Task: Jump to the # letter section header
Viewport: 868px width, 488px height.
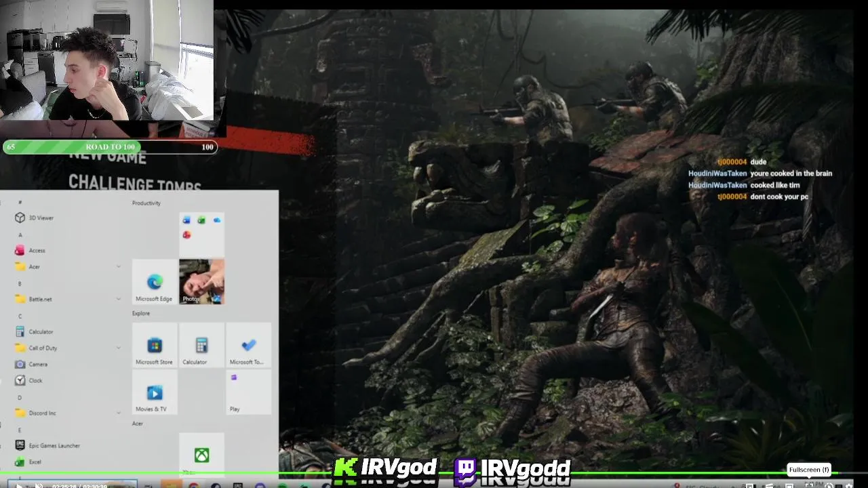Action: pos(20,202)
